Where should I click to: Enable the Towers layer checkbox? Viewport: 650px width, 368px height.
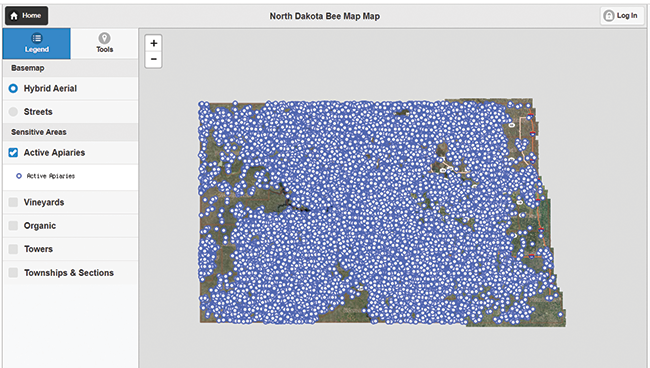point(13,249)
